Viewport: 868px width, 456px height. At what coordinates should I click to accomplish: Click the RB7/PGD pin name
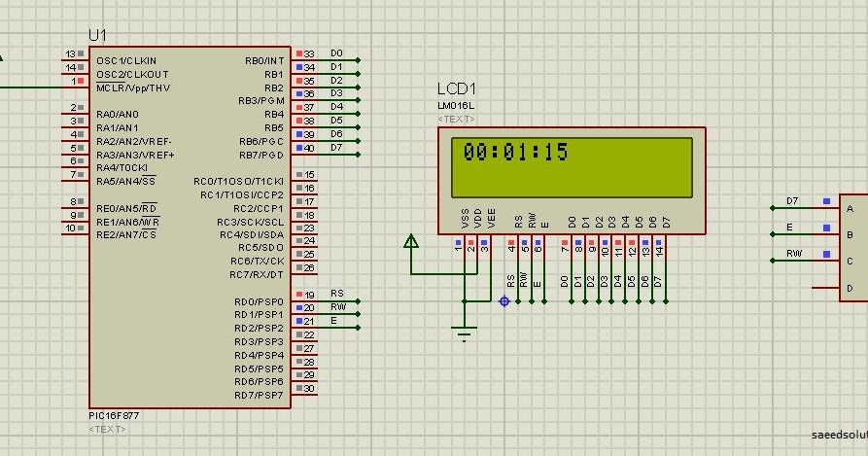pos(260,155)
